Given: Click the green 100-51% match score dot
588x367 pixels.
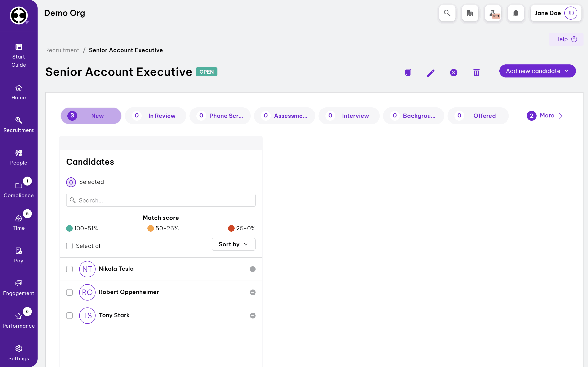Looking at the screenshot, I should coord(69,228).
